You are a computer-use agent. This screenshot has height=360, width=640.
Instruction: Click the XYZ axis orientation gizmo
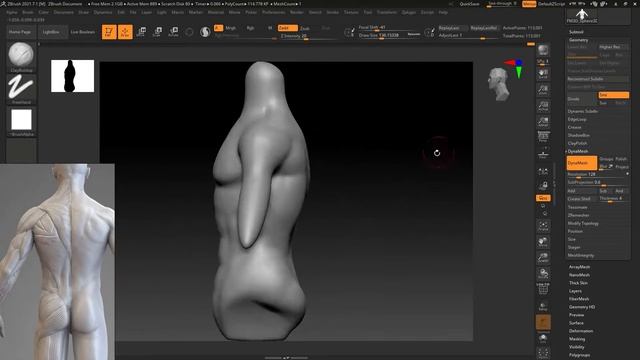click(514, 68)
